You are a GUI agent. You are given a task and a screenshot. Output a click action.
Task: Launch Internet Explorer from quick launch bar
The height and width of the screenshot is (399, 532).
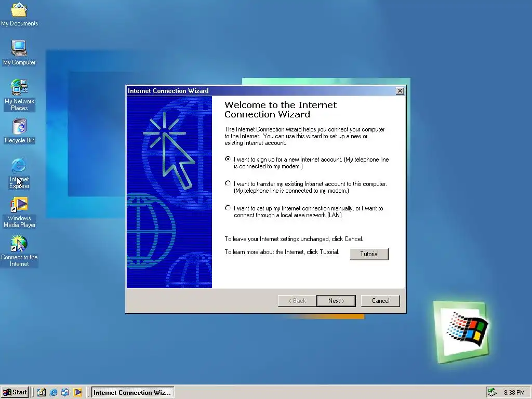coord(54,392)
